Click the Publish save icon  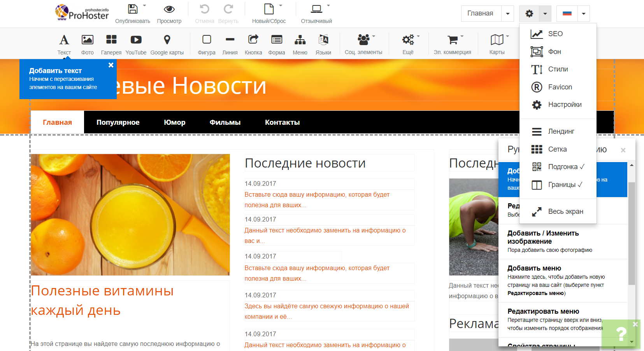(x=133, y=9)
